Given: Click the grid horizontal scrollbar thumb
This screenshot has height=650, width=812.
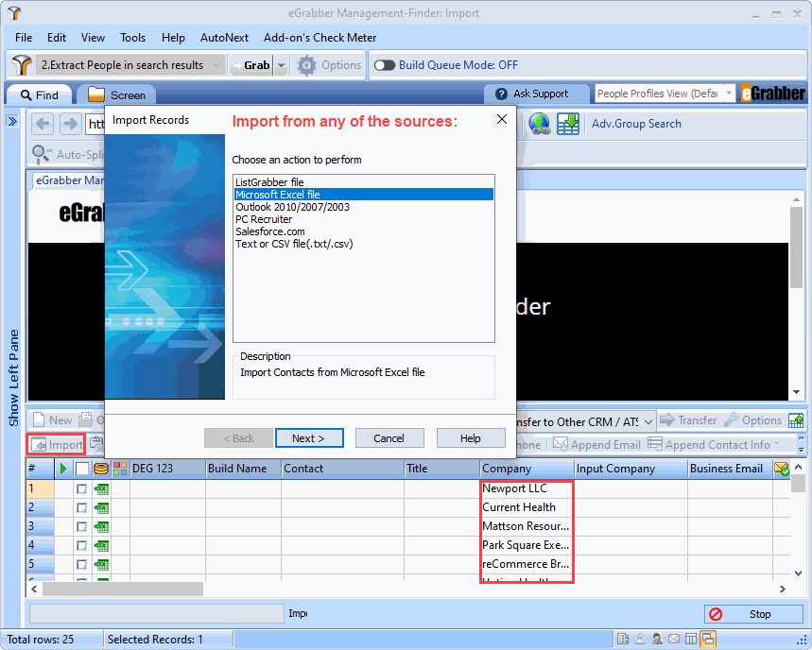Looking at the screenshot, I should pos(123,589).
